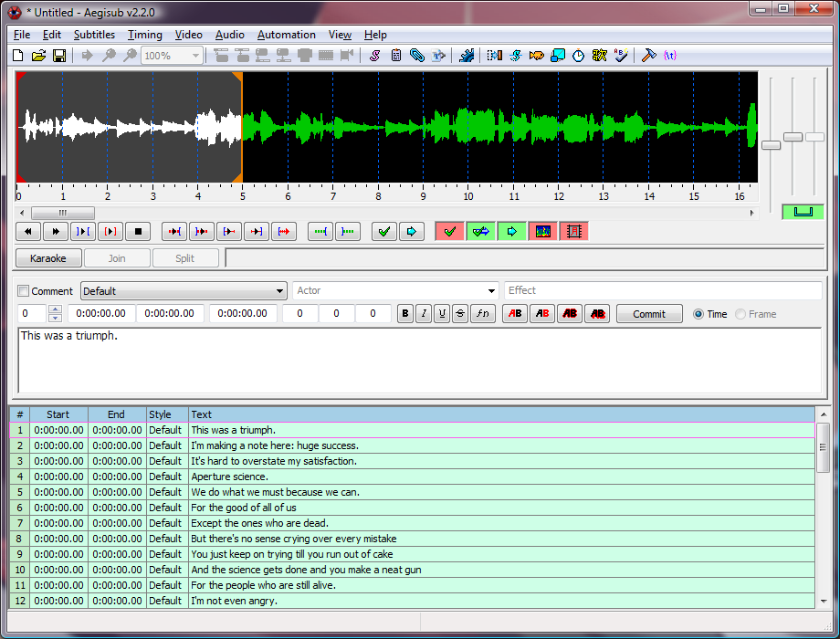Click the Commit button
The height and width of the screenshot is (639, 840).
[649, 314]
